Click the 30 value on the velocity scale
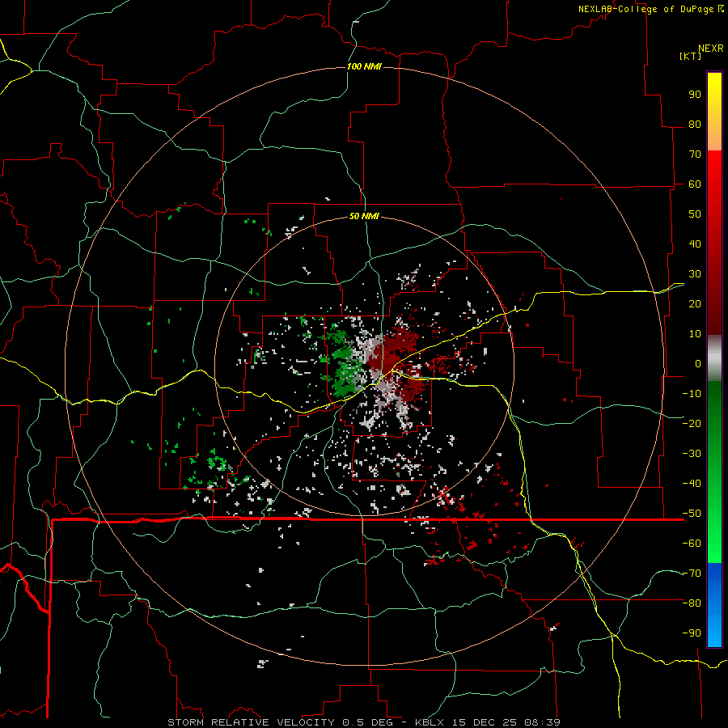Screen dimensions: 728x728 pos(695,274)
